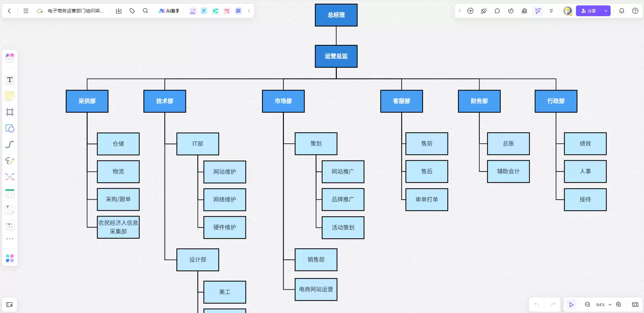The image size is (644, 313).
Task: Toggle the minimap book icon
Action: point(635,305)
